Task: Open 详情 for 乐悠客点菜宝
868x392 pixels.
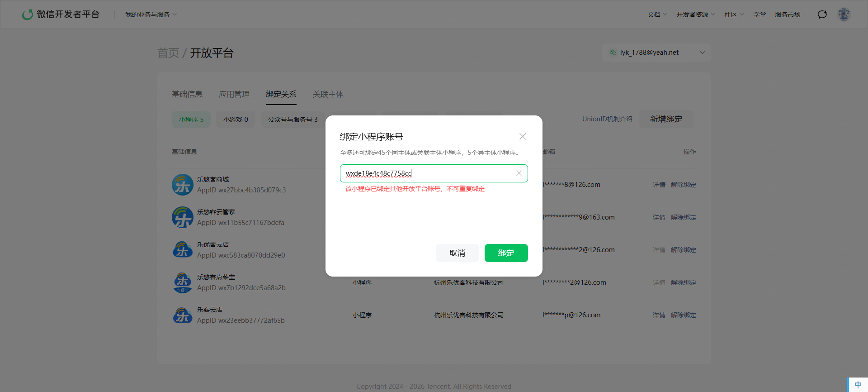Action: click(x=659, y=282)
